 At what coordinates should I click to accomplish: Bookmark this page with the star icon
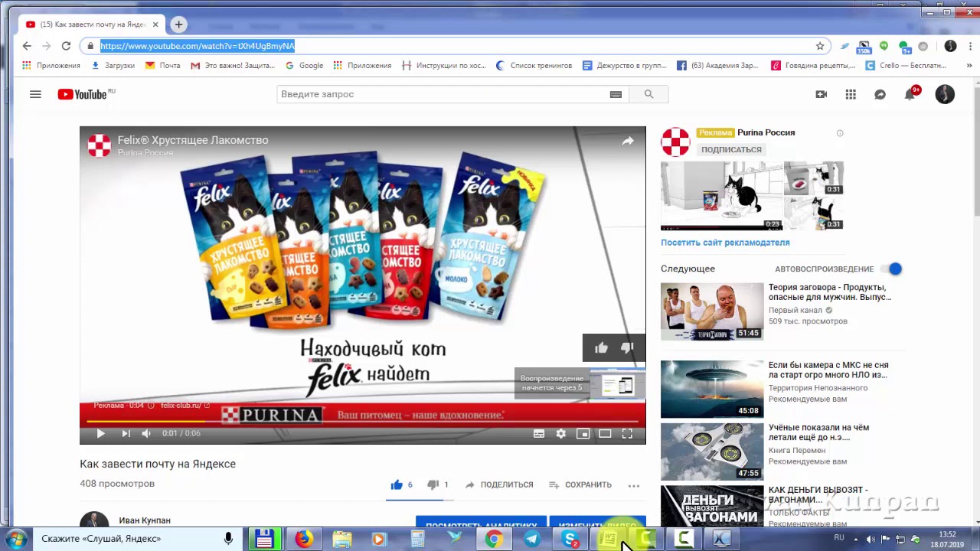pos(820,46)
